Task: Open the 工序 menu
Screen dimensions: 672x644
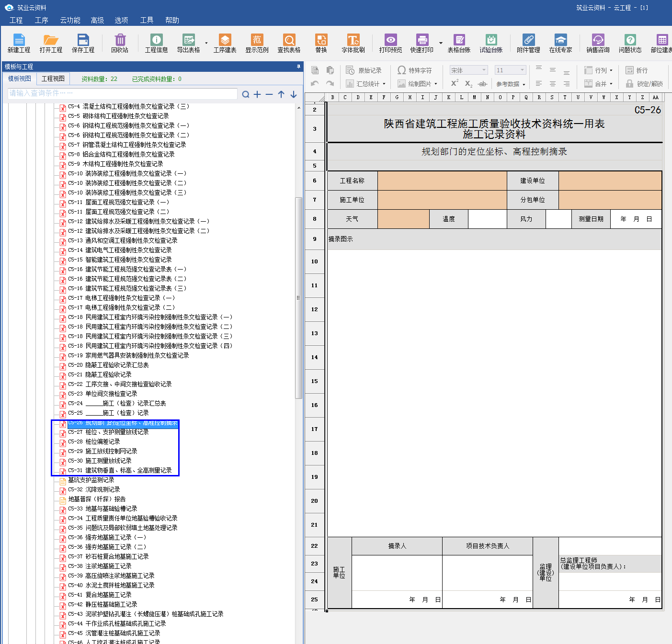Action: [42, 20]
